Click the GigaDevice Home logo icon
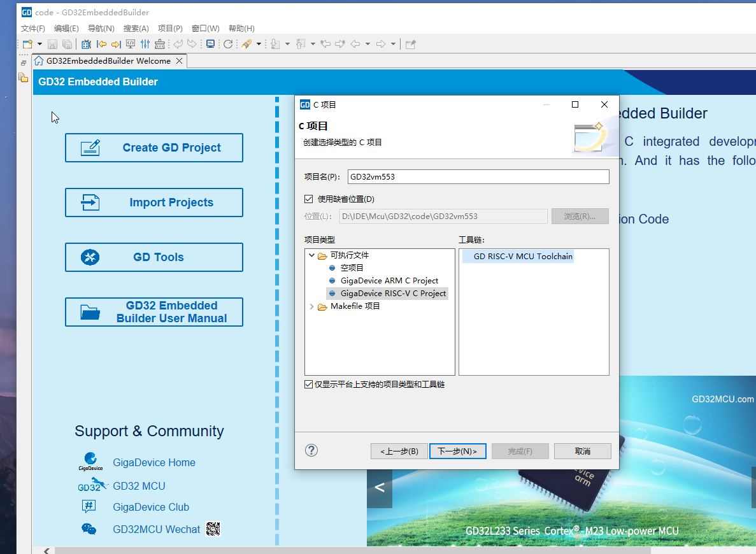The width and height of the screenshot is (756, 554). (x=90, y=462)
